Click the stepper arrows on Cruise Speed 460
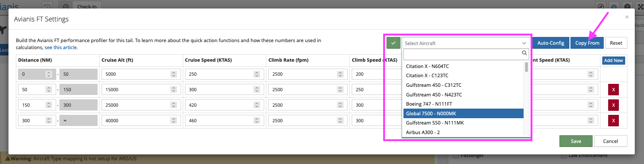The height and width of the screenshot is (164, 644). click(257, 120)
